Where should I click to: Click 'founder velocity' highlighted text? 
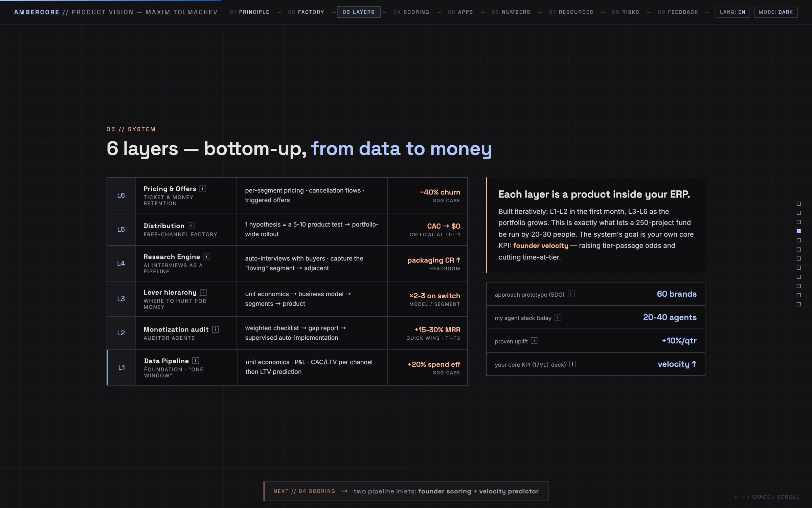click(x=541, y=246)
